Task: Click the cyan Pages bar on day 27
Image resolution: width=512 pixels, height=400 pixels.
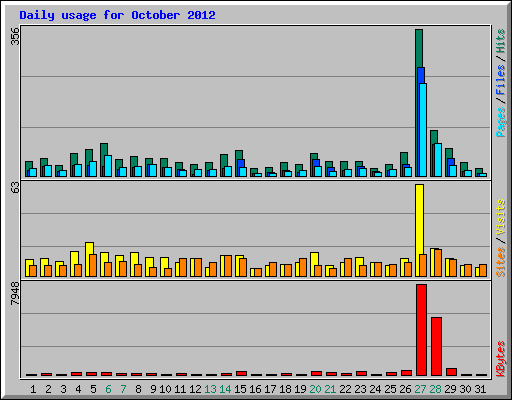Action: click(423, 130)
